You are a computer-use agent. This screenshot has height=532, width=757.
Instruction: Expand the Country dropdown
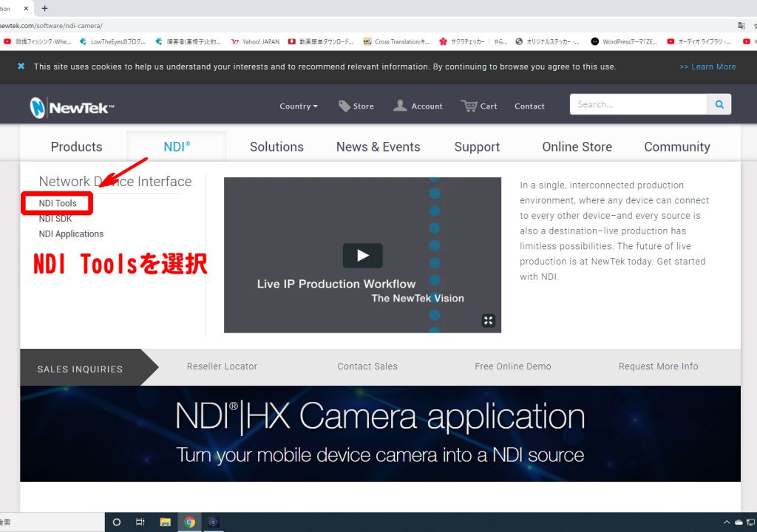[x=298, y=106]
